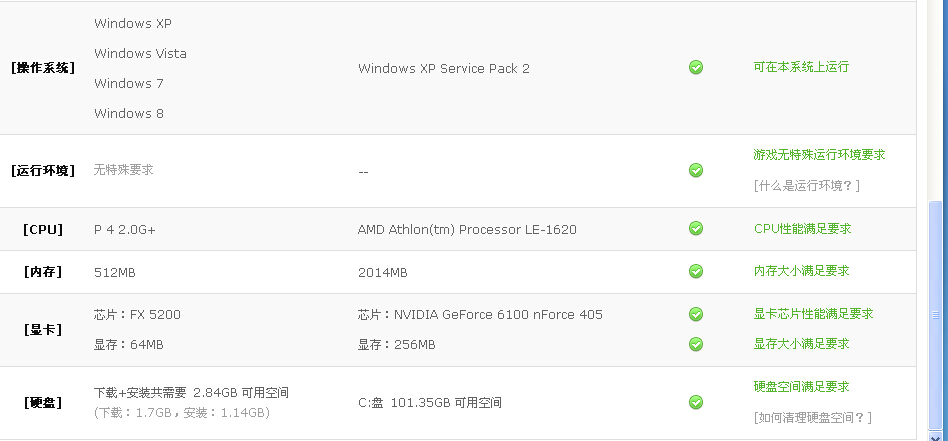Click the CPU性能满足要求 status text
The image size is (948, 441).
pyautogui.click(x=802, y=229)
